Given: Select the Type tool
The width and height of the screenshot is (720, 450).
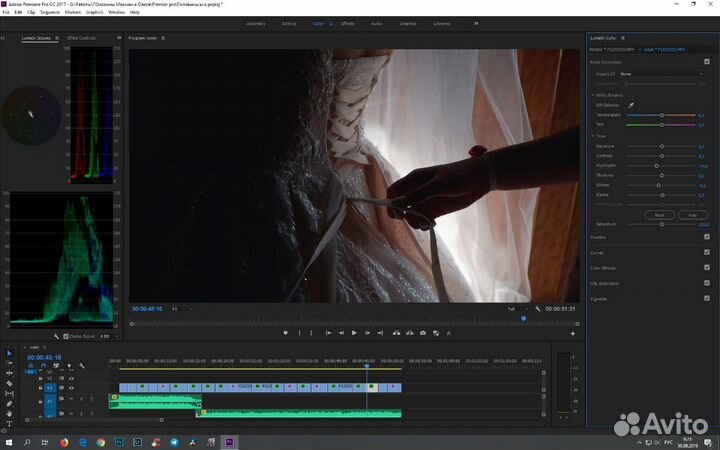Looking at the screenshot, I should pos(9,423).
